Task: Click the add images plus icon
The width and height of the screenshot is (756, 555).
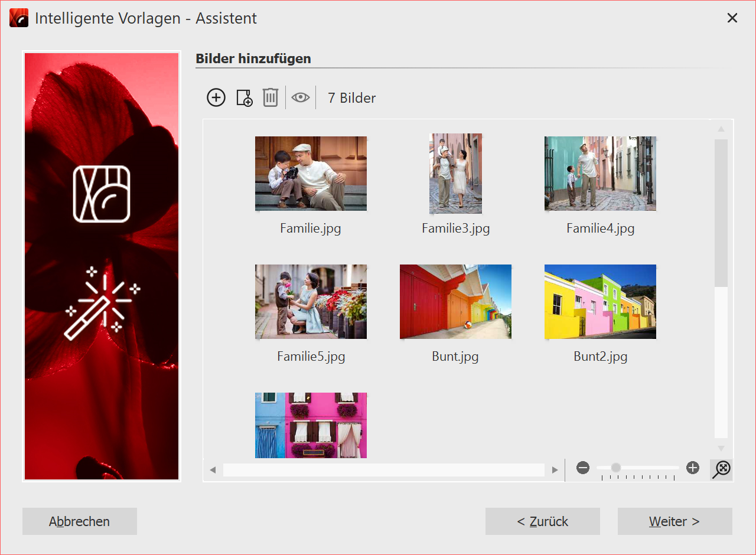Action: coord(216,97)
